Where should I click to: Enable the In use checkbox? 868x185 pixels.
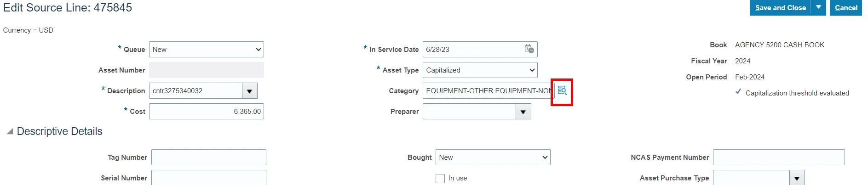[x=440, y=179]
